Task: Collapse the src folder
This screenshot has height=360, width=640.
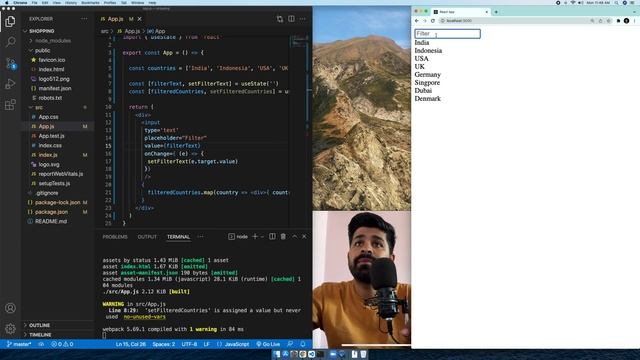Action: (x=39, y=107)
